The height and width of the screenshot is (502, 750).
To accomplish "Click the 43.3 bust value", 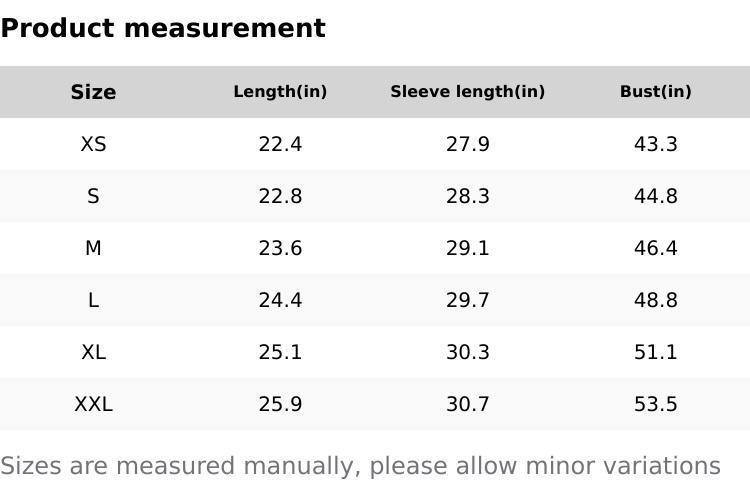I will point(655,144).
